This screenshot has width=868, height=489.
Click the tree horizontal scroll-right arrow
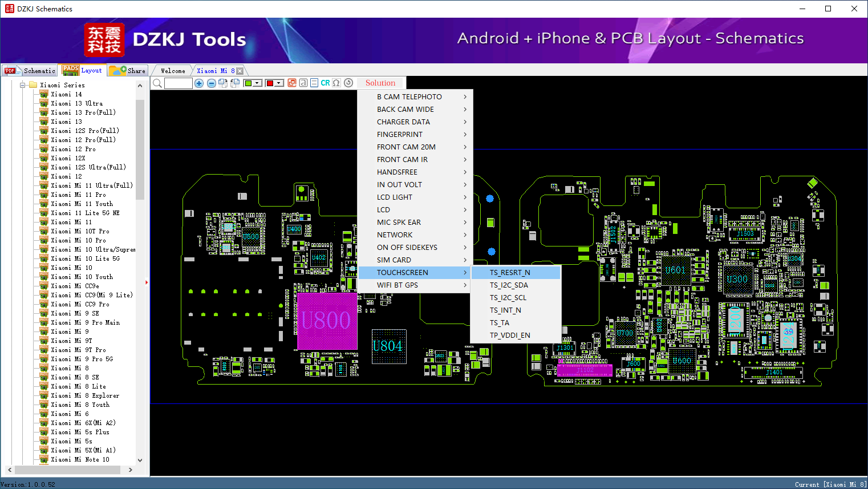pyautogui.click(x=131, y=470)
